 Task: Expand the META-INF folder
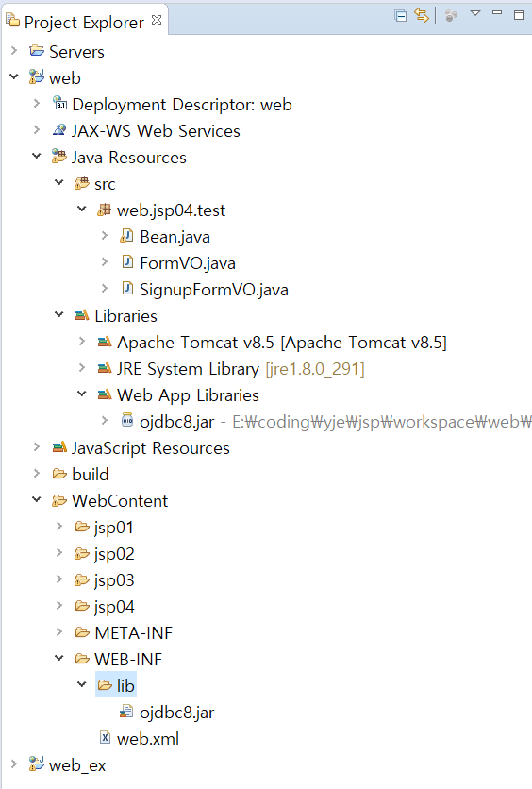(x=59, y=631)
